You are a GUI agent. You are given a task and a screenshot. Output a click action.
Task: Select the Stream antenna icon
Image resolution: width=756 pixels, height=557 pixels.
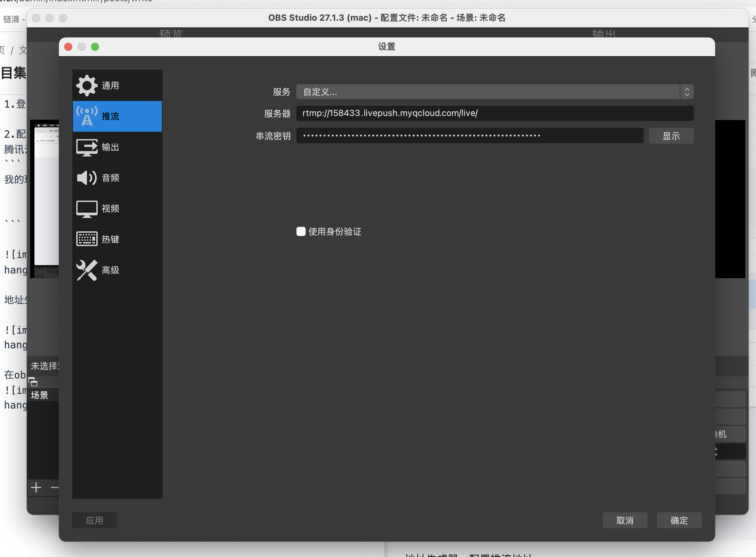tap(87, 116)
